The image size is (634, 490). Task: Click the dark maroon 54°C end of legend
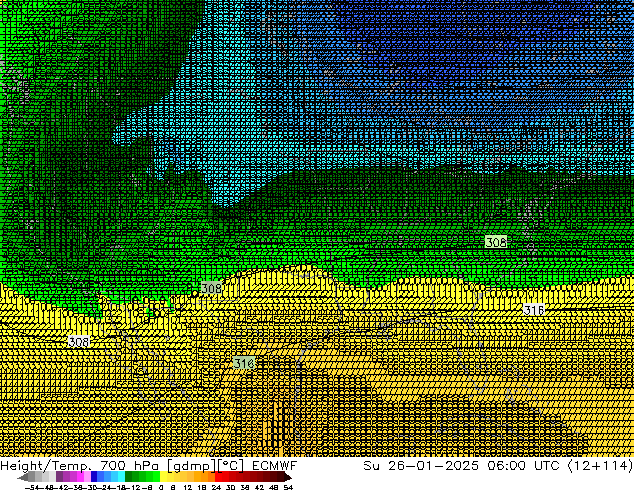(287, 478)
